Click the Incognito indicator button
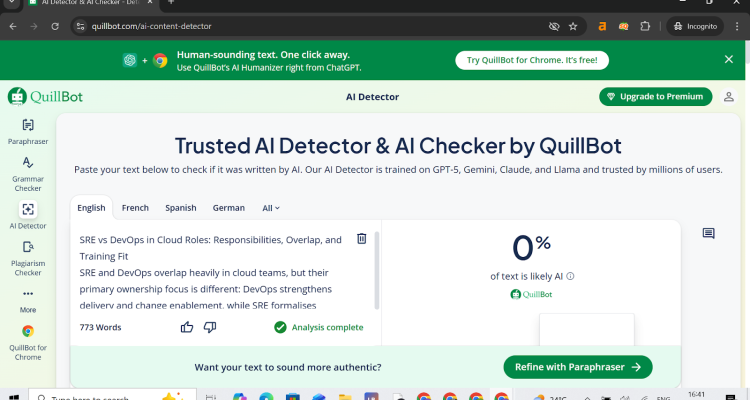750x400 pixels. (x=695, y=26)
